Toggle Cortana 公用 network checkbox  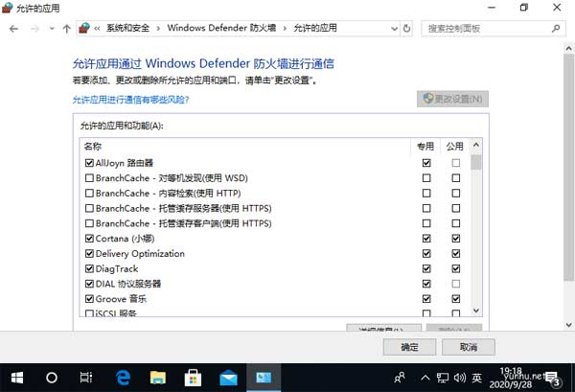(x=456, y=239)
